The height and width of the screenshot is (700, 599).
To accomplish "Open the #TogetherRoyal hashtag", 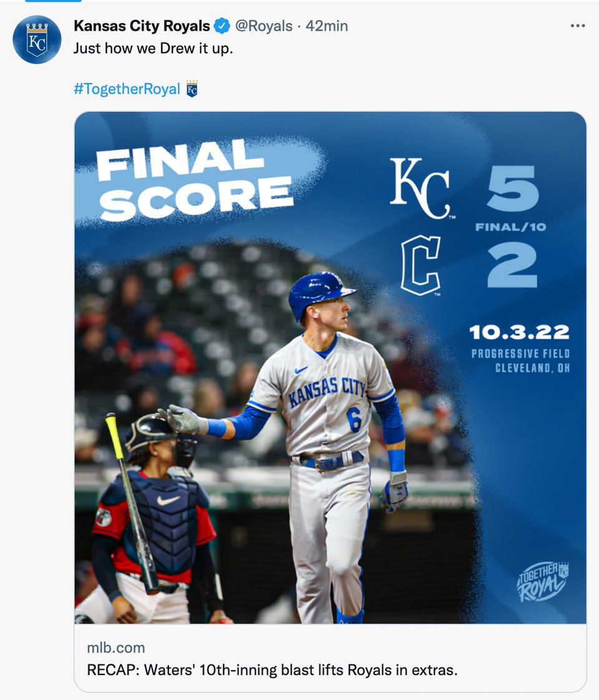I will [x=127, y=89].
